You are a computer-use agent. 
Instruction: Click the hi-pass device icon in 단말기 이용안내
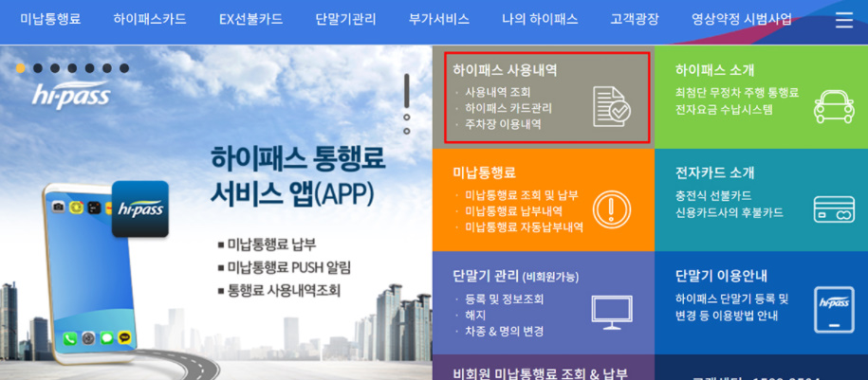pos(834,310)
